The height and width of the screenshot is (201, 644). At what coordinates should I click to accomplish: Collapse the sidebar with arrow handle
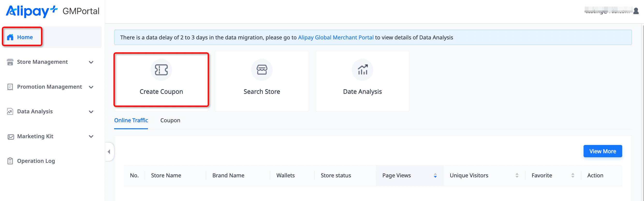coord(109,151)
